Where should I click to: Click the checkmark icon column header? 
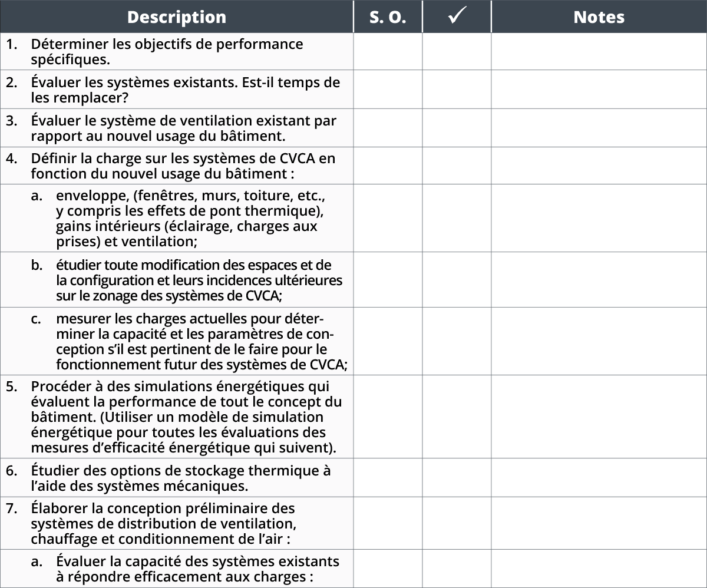pyautogui.click(x=457, y=16)
